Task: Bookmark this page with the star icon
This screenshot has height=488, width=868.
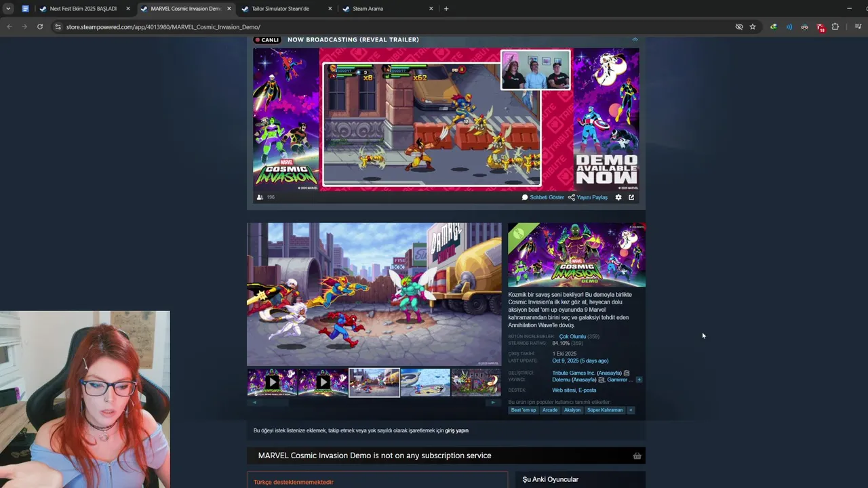Action: (x=753, y=26)
